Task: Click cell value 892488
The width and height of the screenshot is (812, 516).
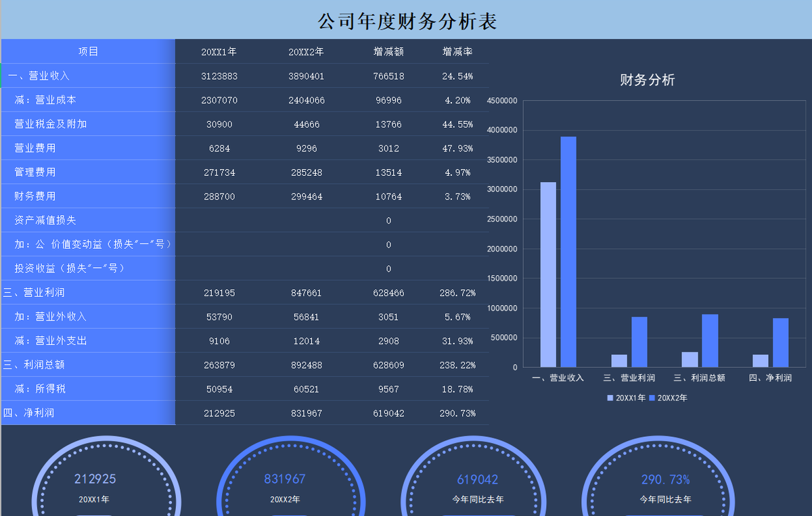Action: 307,365
